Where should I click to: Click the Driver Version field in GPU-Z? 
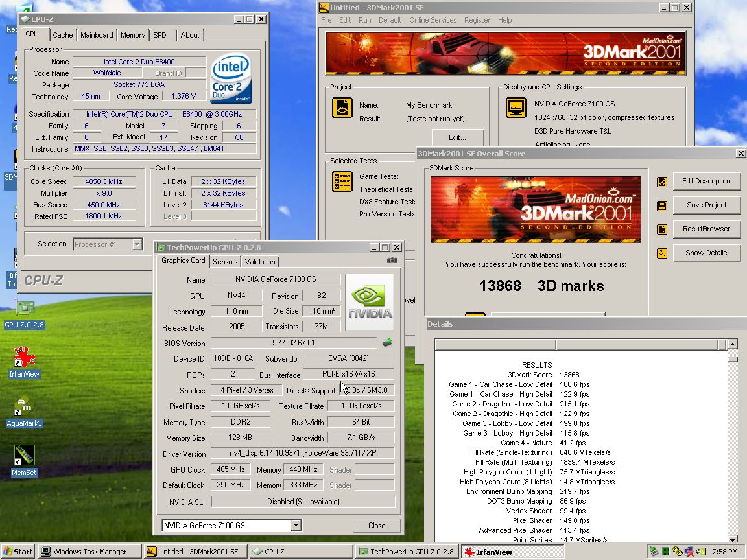[303, 453]
